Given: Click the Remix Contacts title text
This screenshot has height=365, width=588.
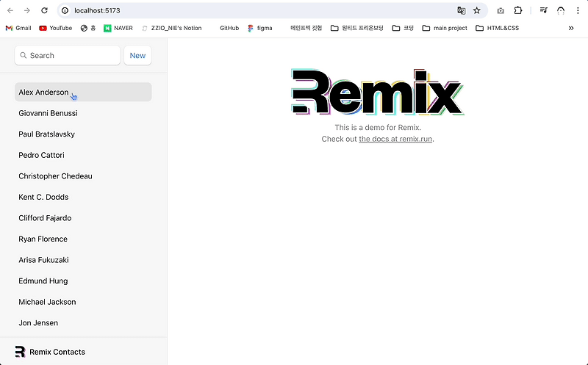Looking at the screenshot, I should (x=57, y=352).
